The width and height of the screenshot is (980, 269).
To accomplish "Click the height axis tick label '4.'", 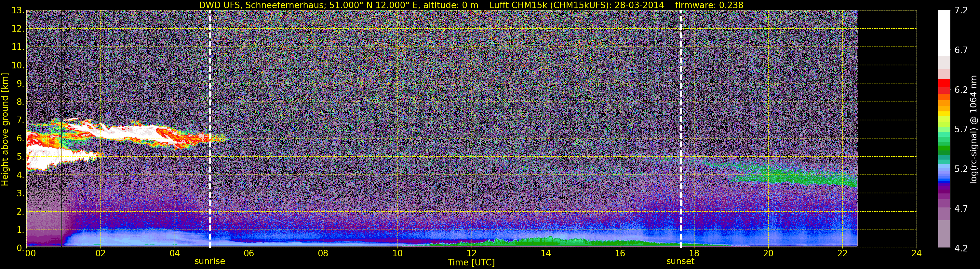I will [x=20, y=175].
